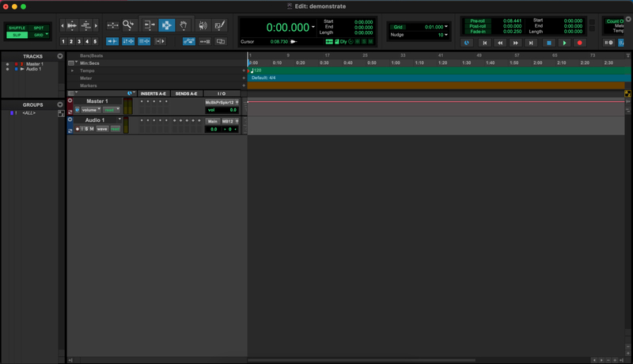Image resolution: width=633 pixels, height=364 pixels.
Task: Toggle Link Track and Edit Selection
Action: (x=144, y=41)
